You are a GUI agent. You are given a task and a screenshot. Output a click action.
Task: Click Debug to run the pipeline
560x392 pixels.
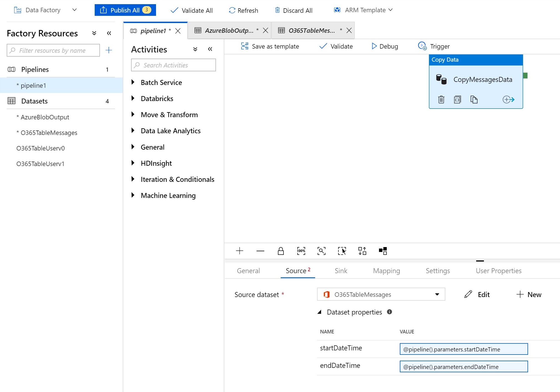click(x=385, y=46)
